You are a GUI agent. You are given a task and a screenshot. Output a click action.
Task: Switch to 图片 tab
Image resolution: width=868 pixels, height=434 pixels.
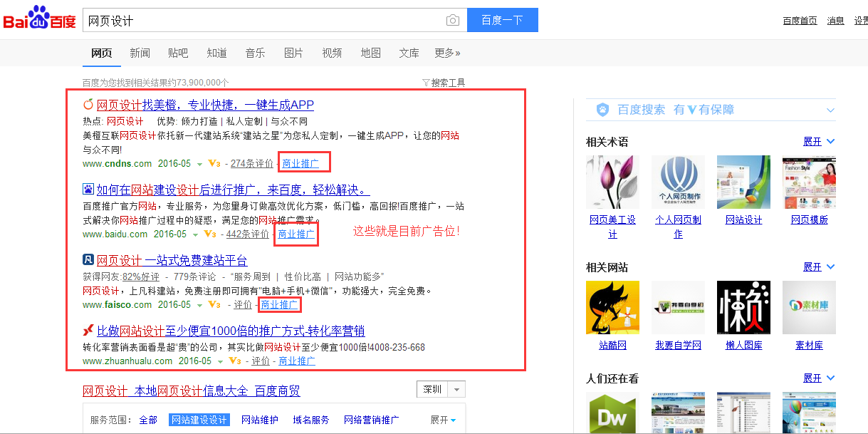click(x=293, y=53)
